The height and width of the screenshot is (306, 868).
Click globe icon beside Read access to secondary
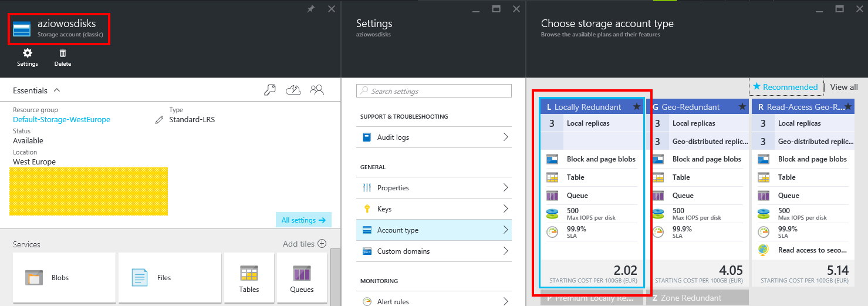click(763, 250)
